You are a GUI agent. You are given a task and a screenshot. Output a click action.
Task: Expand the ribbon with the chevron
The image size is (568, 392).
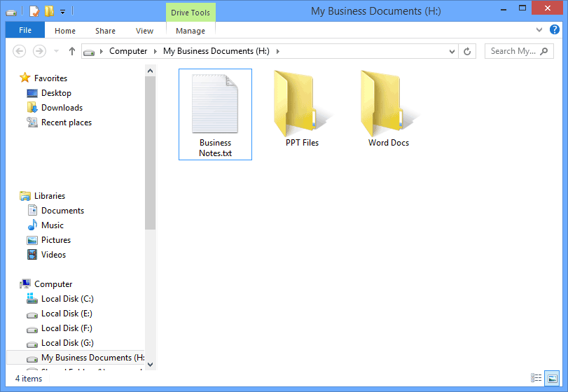[539, 29]
